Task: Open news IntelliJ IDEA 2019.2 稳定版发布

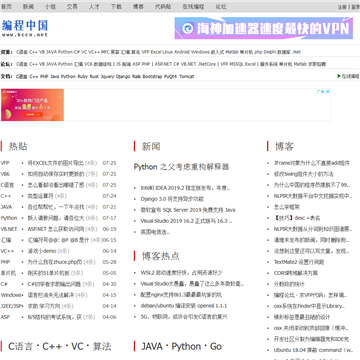Action: (185, 188)
